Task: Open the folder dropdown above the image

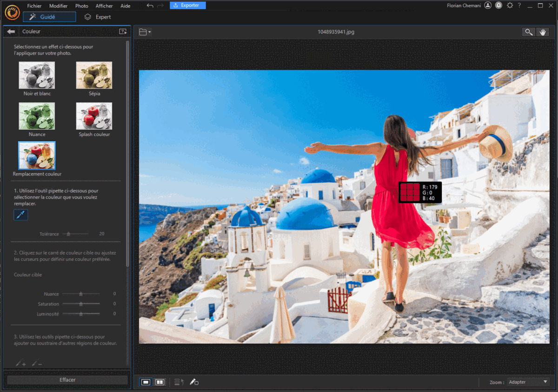Action: click(144, 32)
